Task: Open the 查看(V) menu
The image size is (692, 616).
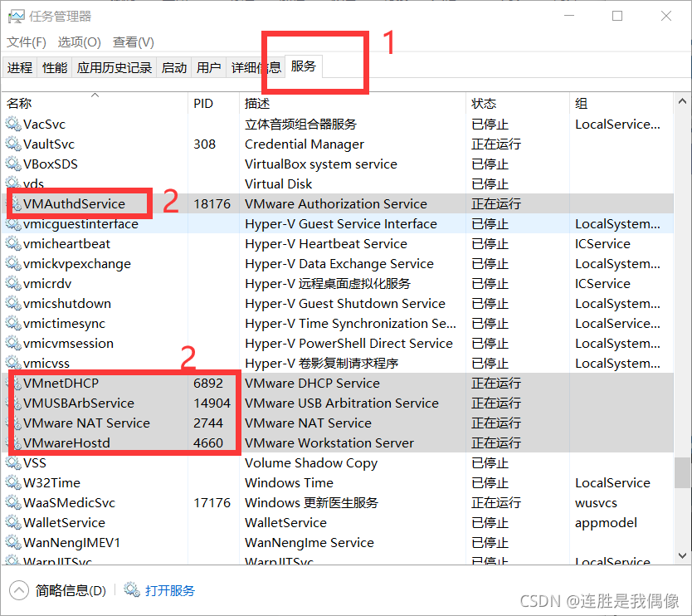Action: point(134,42)
